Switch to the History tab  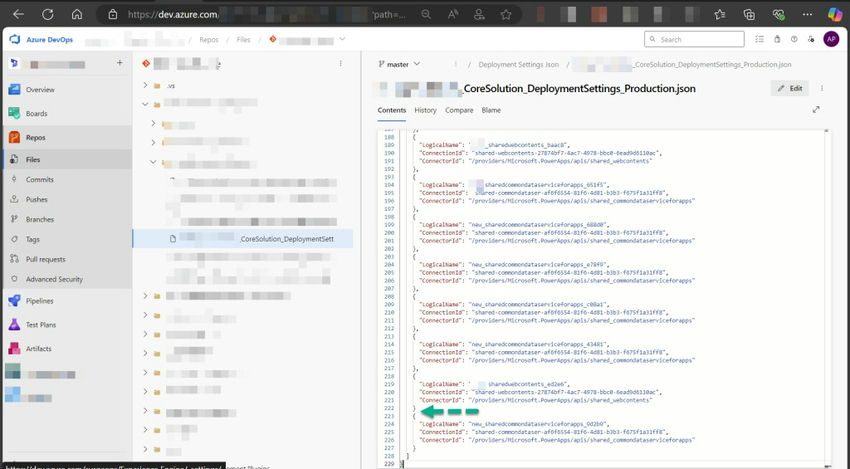pos(425,110)
